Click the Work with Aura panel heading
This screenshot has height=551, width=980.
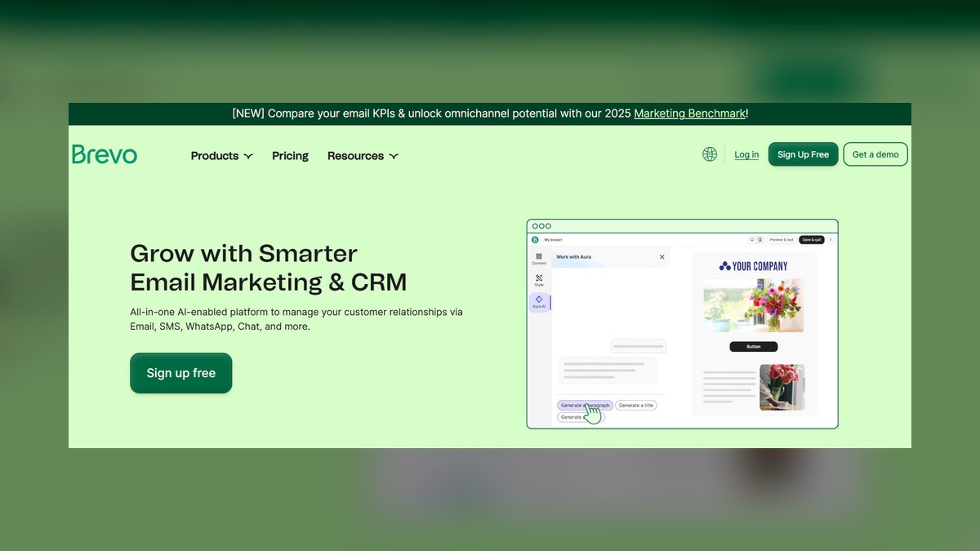[573, 257]
